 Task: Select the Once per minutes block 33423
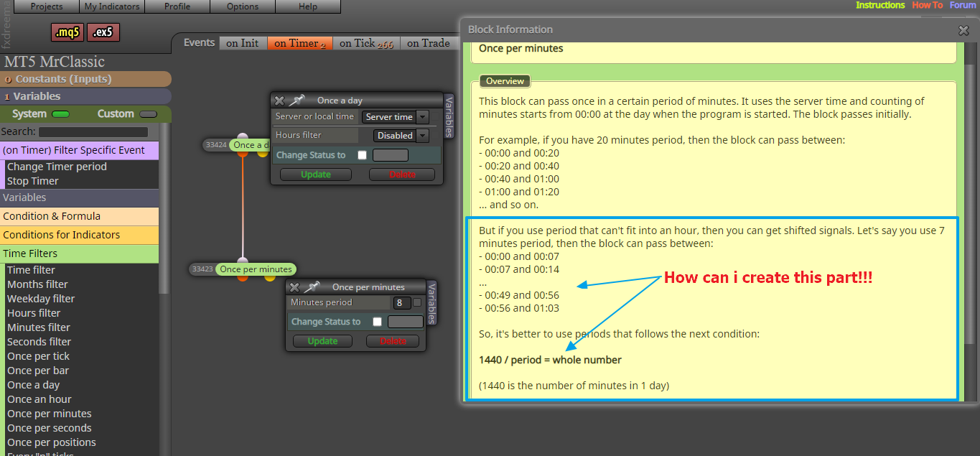coord(256,269)
